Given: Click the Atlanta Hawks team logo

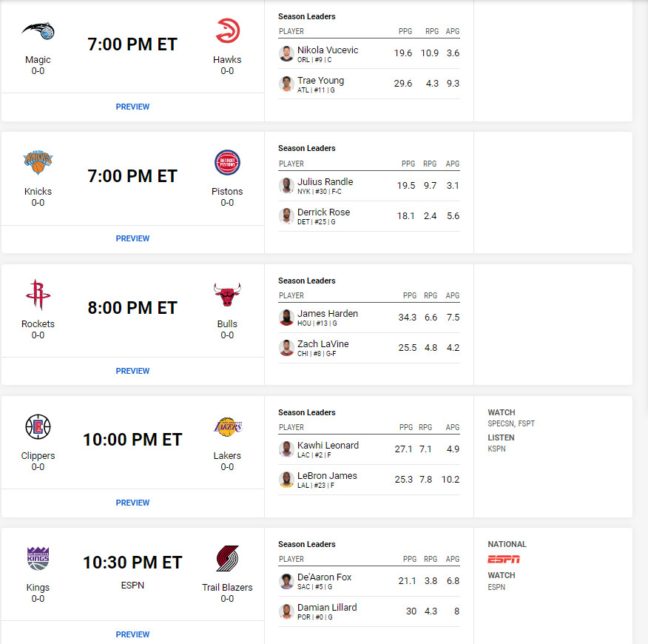Looking at the screenshot, I should coord(227,30).
